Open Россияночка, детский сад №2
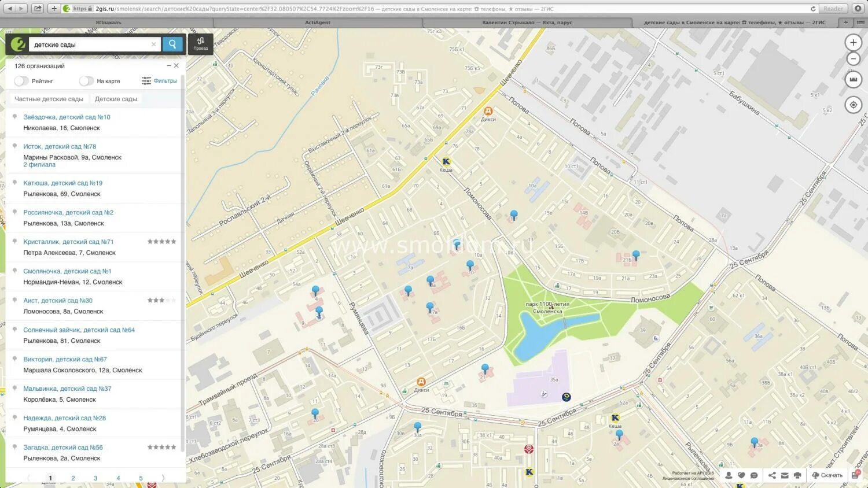This screenshot has height=488, width=868. pyautogui.click(x=68, y=212)
